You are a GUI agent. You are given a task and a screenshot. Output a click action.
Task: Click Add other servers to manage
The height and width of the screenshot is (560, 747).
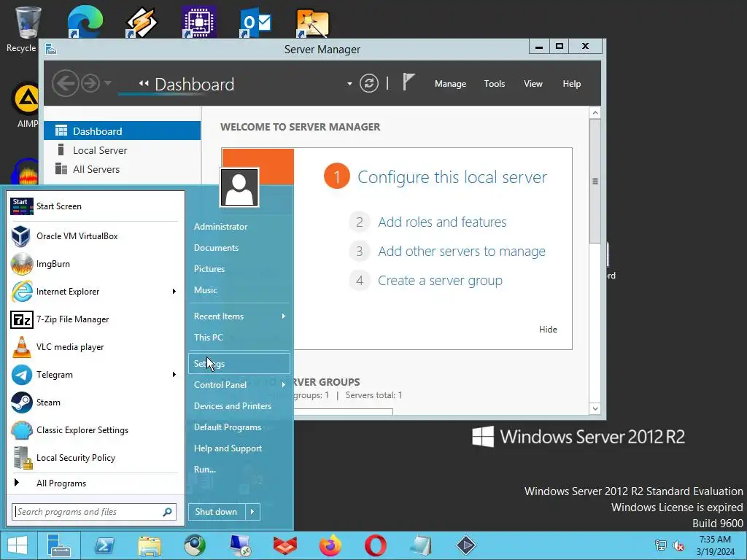[462, 252]
